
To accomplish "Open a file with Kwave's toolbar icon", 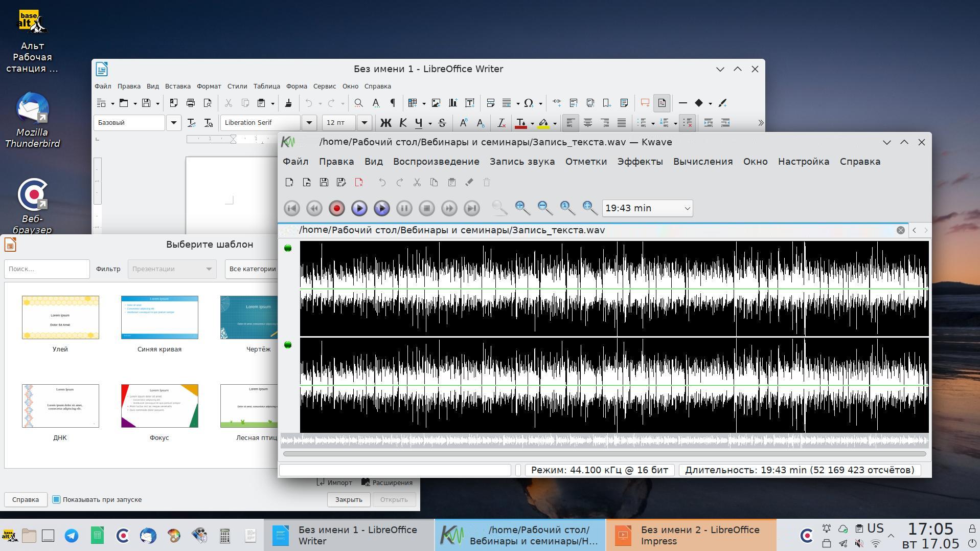I will tap(307, 182).
